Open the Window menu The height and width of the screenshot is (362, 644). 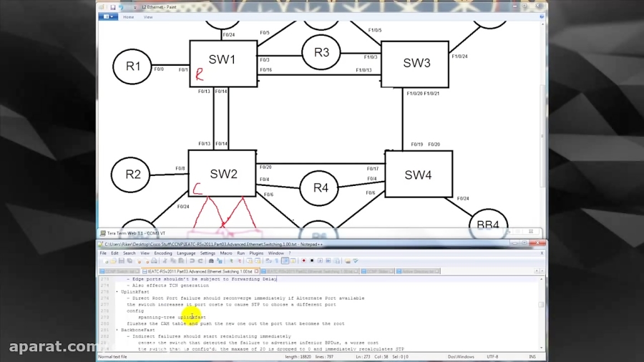tap(275, 253)
